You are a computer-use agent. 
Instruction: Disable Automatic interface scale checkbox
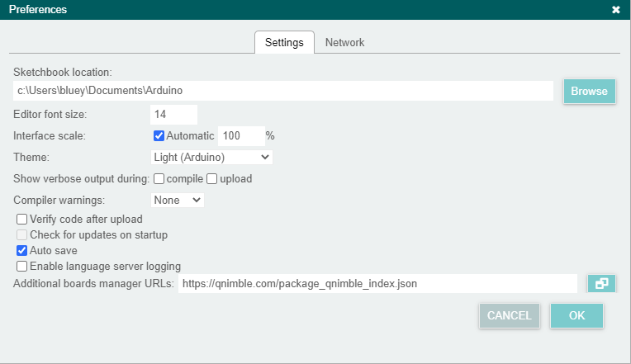tap(159, 135)
